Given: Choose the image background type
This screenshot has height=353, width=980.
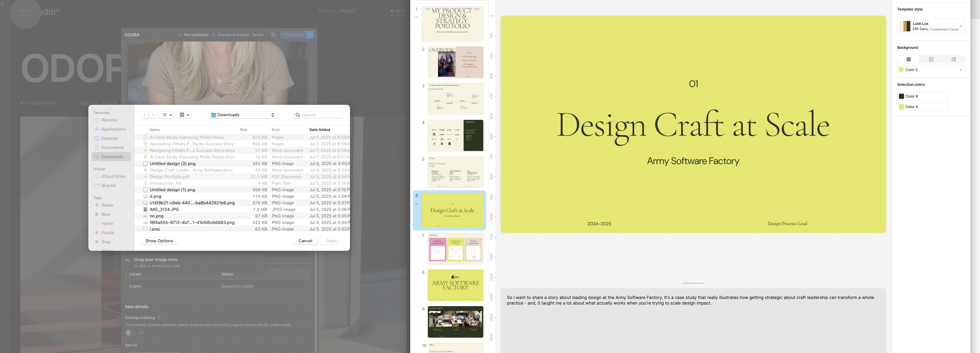Looking at the screenshot, I should (954, 59).
